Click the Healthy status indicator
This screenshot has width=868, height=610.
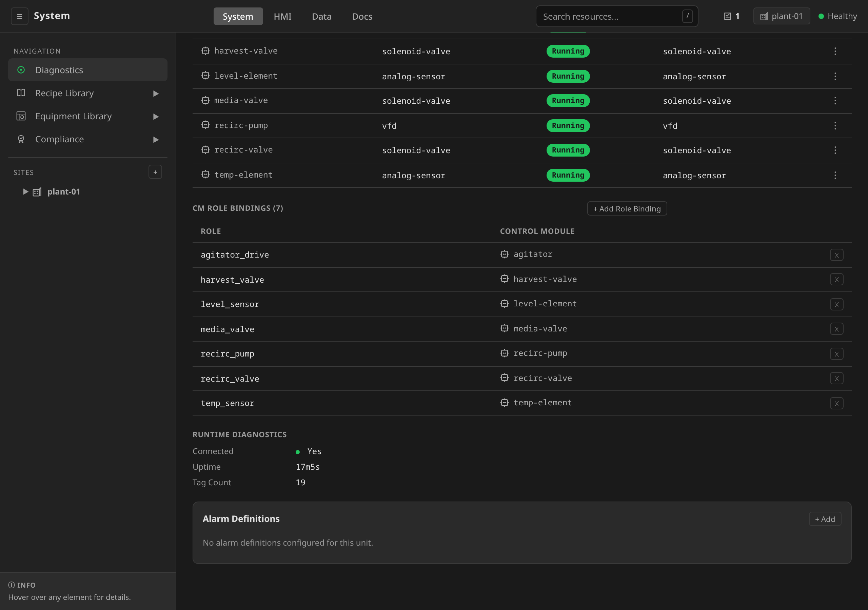pos(837,16)
